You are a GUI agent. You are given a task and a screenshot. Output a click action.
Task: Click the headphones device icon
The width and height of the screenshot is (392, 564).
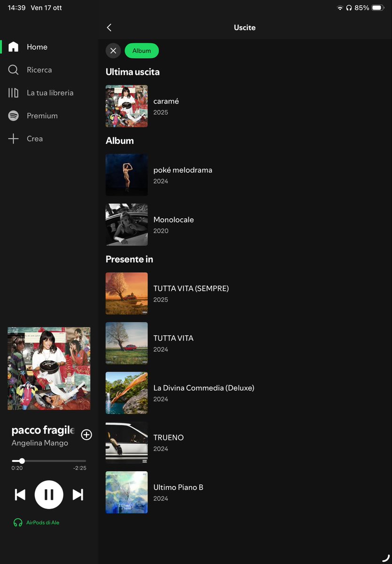[x=17, y=523]
